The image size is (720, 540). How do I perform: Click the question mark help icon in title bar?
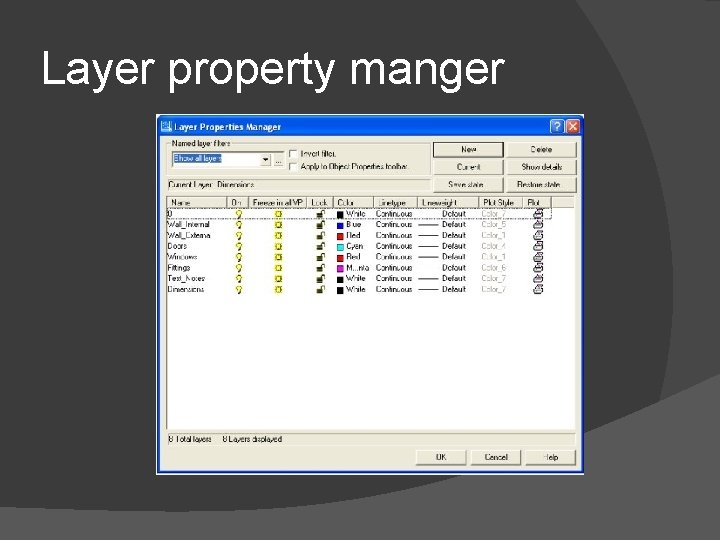click(x=557, y=127)
